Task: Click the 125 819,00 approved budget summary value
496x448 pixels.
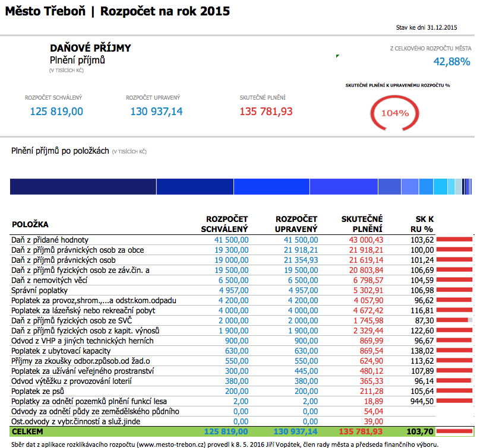Action: coord(56,111)
